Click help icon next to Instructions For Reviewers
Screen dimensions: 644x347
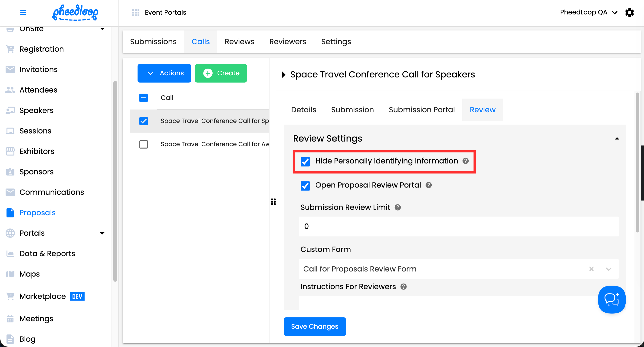click(x=403, y=287)
